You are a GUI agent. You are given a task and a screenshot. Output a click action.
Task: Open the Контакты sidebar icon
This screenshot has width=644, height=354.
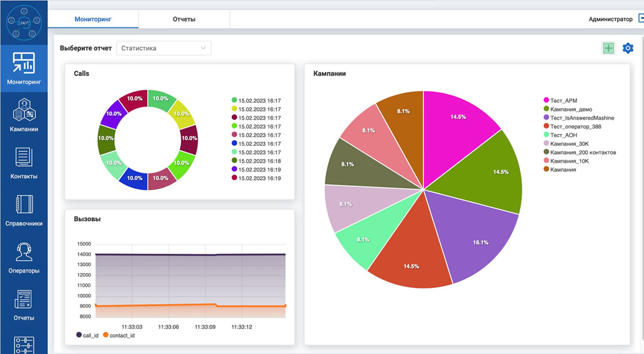click(24, 158)
